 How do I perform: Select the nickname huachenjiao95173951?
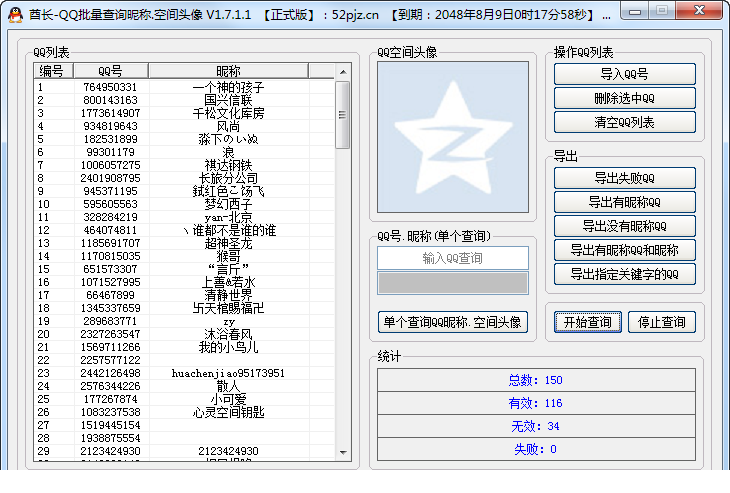coord(228,374)
